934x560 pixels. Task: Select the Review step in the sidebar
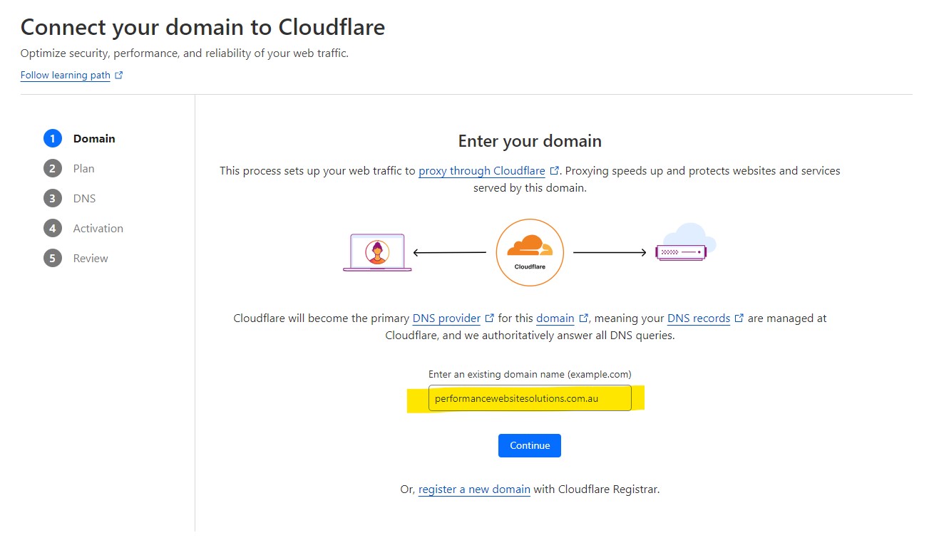pos(90,258)
